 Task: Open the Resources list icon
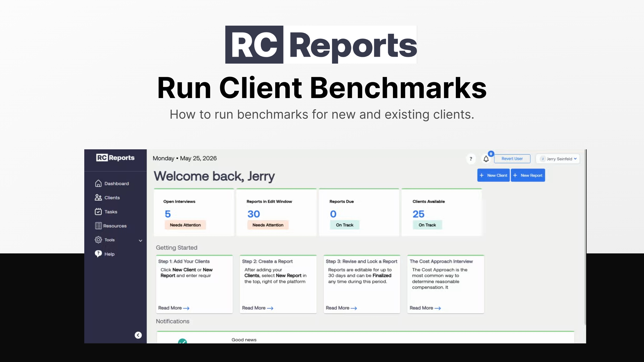coord(98,226)
